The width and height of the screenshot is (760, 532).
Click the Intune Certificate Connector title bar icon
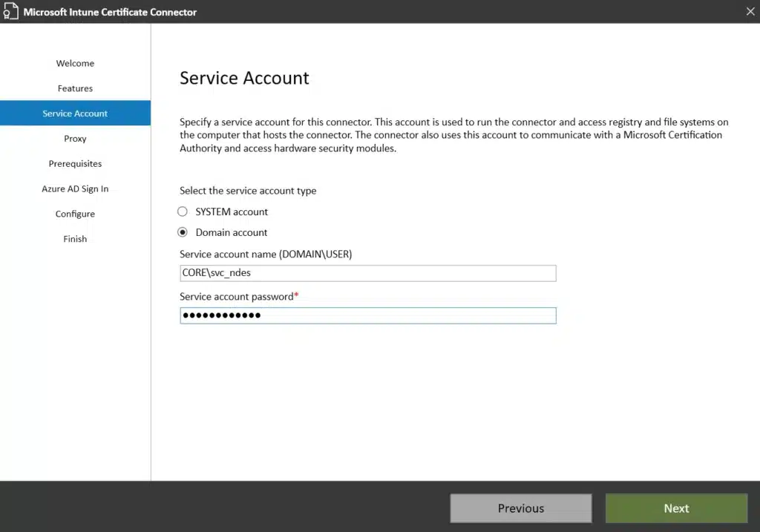(x=10, y=12)
